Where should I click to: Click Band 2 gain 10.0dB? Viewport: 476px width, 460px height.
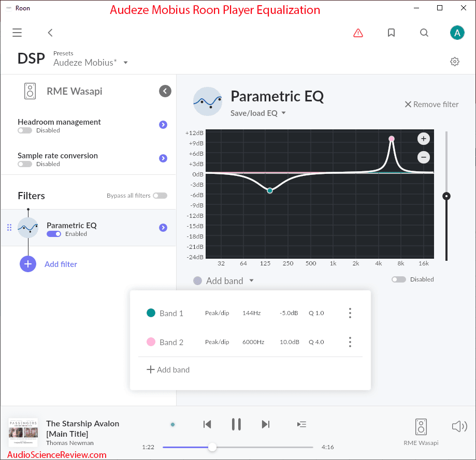click(x=290, y=342)
